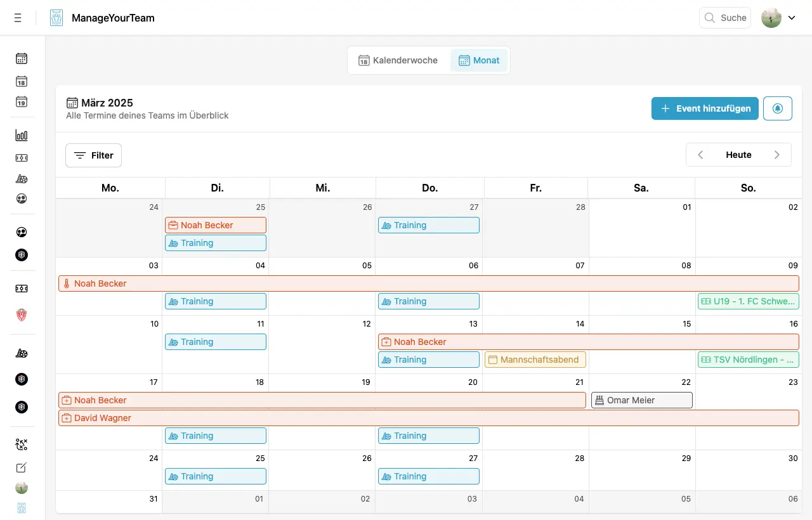The width and height of the screenshot is (812, 520).
Task: Open the Mannschaftsabend event on March 13
Action: (535, 360)
